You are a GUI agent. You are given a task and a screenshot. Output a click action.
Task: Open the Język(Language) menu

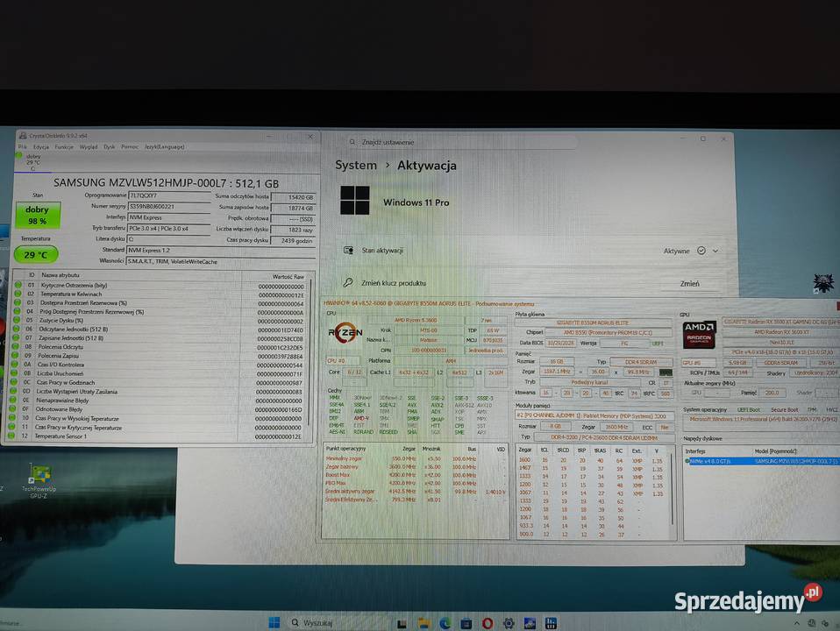pyautogui.click(x=165, y=146)
